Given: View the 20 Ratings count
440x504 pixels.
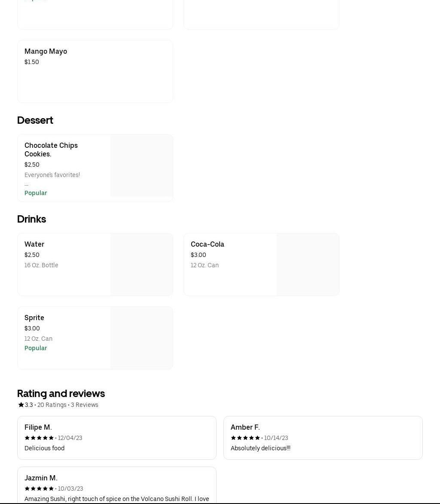Looking at the screenshot, I should click(52, 405).
